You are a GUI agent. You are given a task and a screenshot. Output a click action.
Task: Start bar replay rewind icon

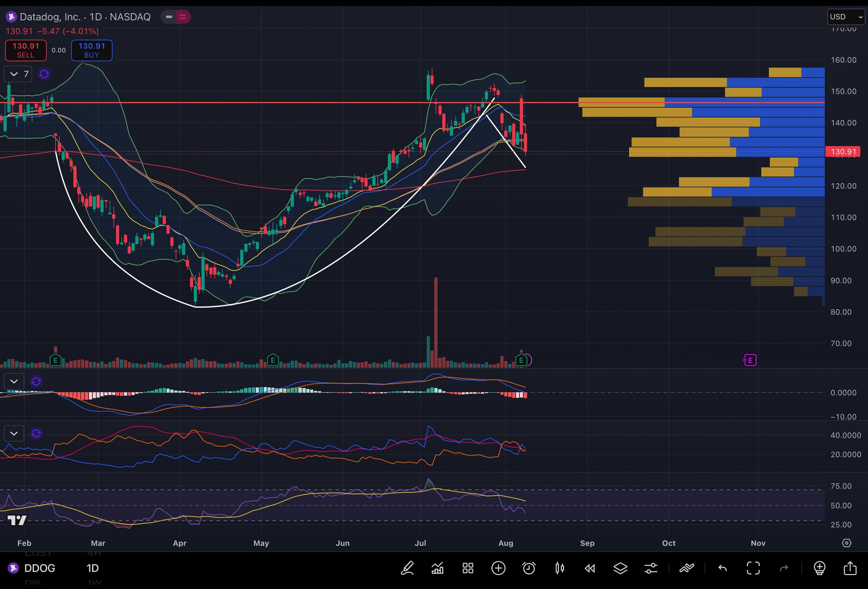(x=590, y=568)
